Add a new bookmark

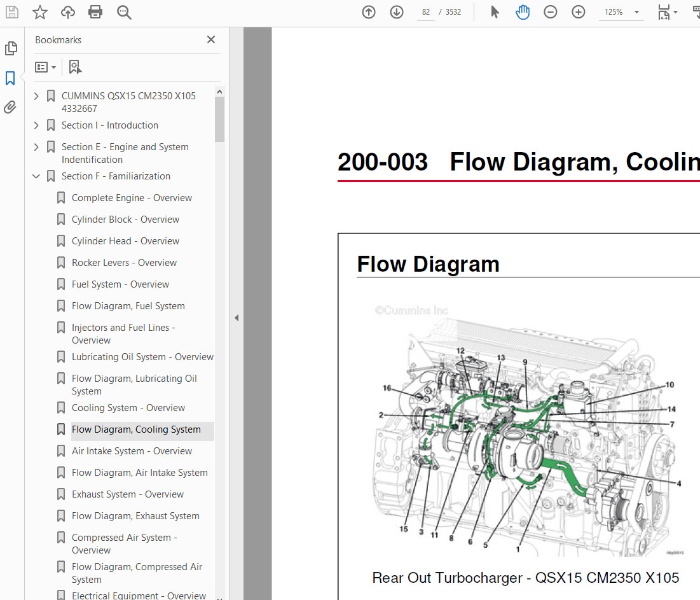click(75, 67)
